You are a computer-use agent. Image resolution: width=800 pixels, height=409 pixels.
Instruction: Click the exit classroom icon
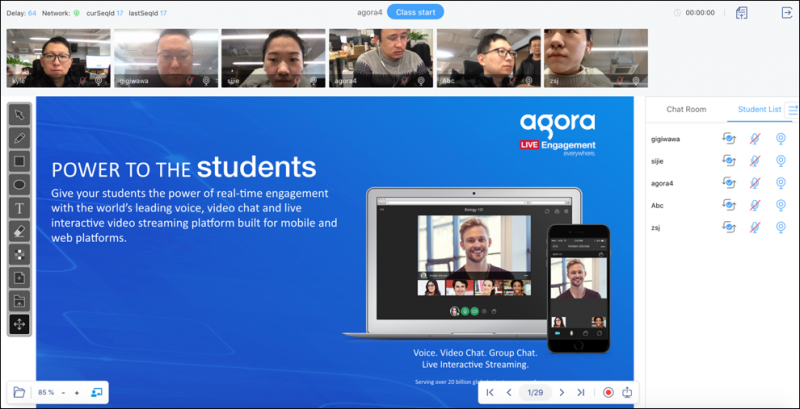785,12
